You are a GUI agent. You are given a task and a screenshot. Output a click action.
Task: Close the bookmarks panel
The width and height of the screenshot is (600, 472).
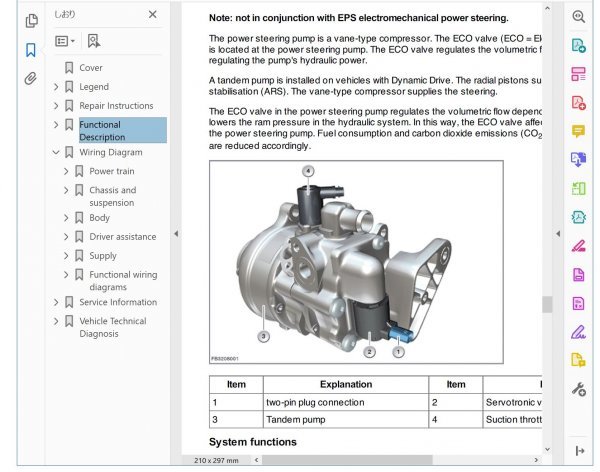pos(152,15)
